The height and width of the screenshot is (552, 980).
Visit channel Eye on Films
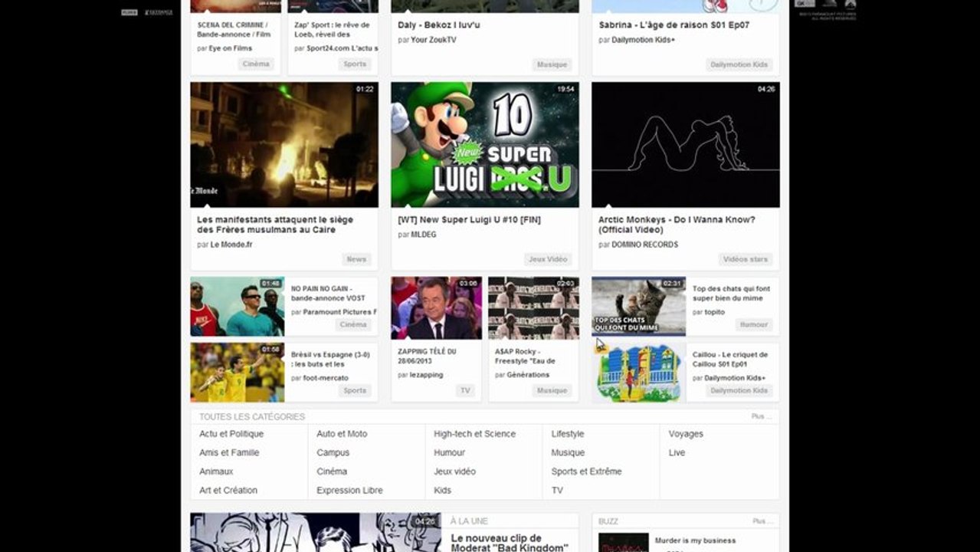231,48
